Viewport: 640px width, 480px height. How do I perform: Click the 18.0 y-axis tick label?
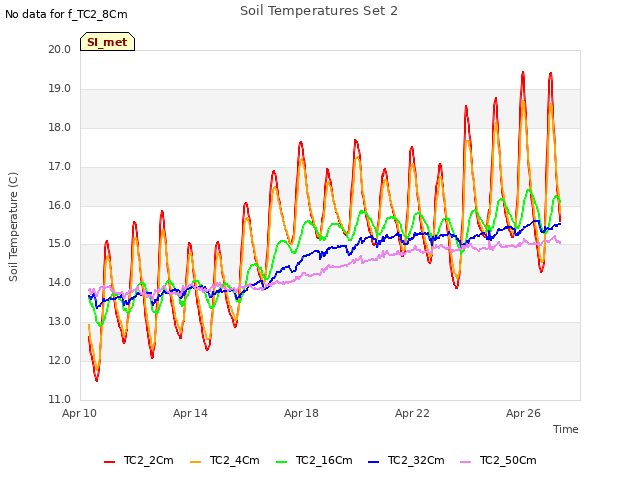coord(60,127)
